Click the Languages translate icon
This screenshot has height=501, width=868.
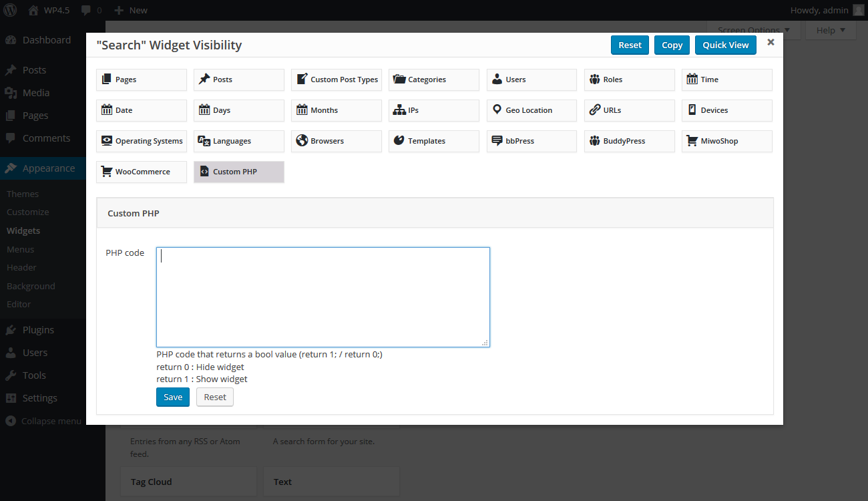click(x=204, y=140)
